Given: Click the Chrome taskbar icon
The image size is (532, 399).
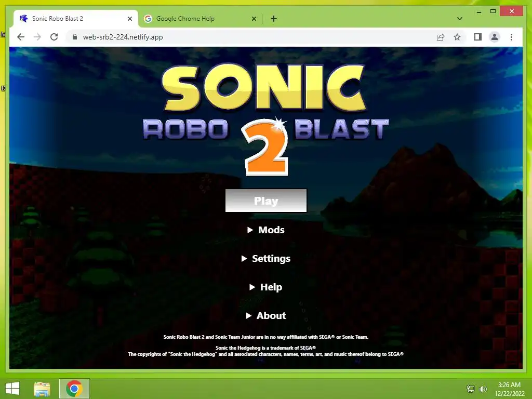Looking at the screenshot, I should point(74,389).
